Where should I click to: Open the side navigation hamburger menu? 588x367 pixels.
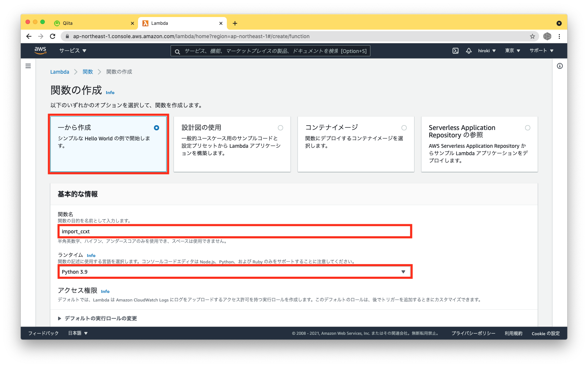pos(28,66)
